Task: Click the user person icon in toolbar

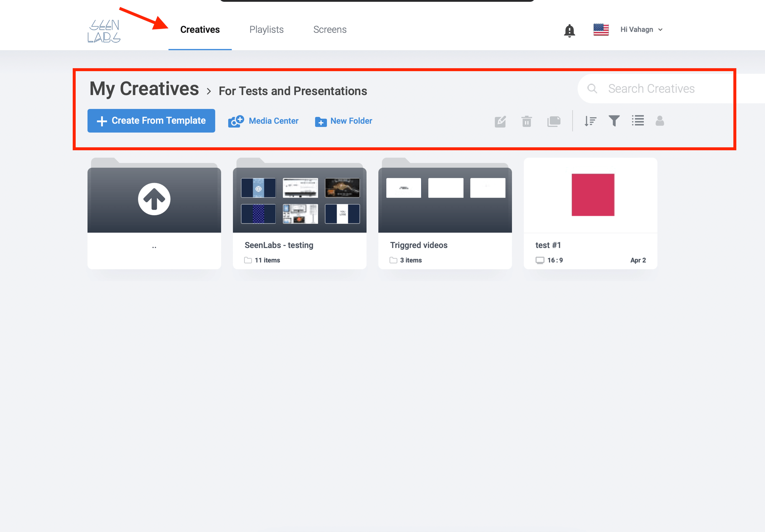Action: pyautogui.click(x=659, y=121)
